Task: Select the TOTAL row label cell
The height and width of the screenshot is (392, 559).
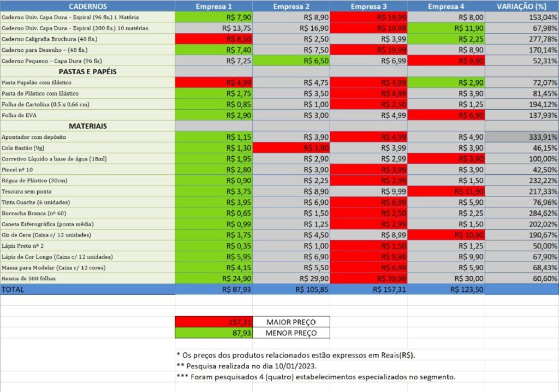Action: pos(87,290)
